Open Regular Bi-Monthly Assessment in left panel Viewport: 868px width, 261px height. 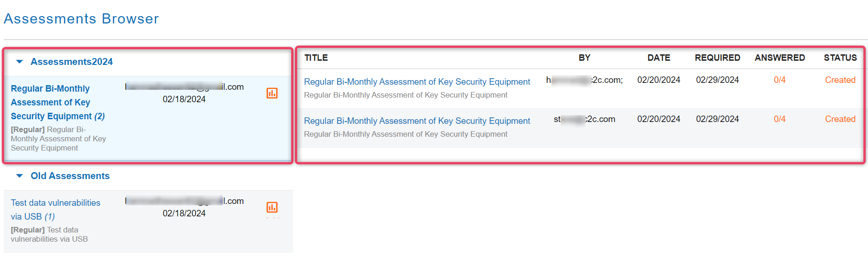point(58,102)
